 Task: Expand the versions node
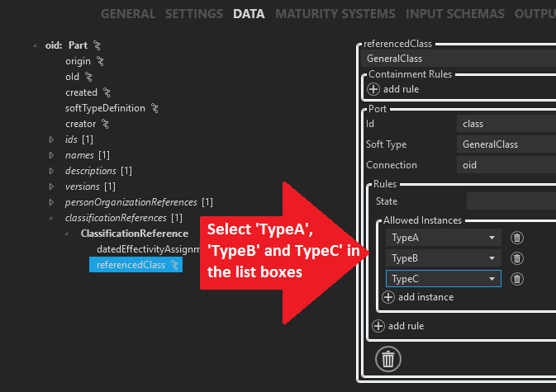click(x=51, y=187)
